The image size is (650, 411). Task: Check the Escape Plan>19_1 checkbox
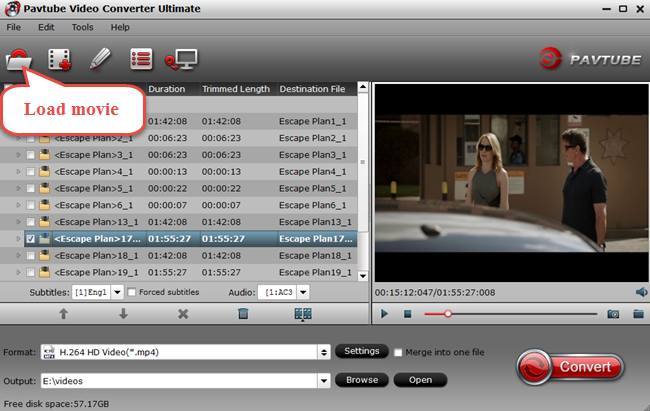30,272
